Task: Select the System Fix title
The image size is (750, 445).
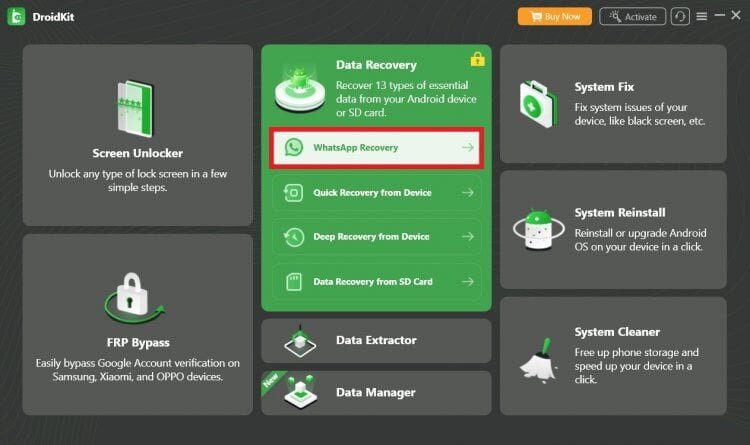Action: click(604, 87)
